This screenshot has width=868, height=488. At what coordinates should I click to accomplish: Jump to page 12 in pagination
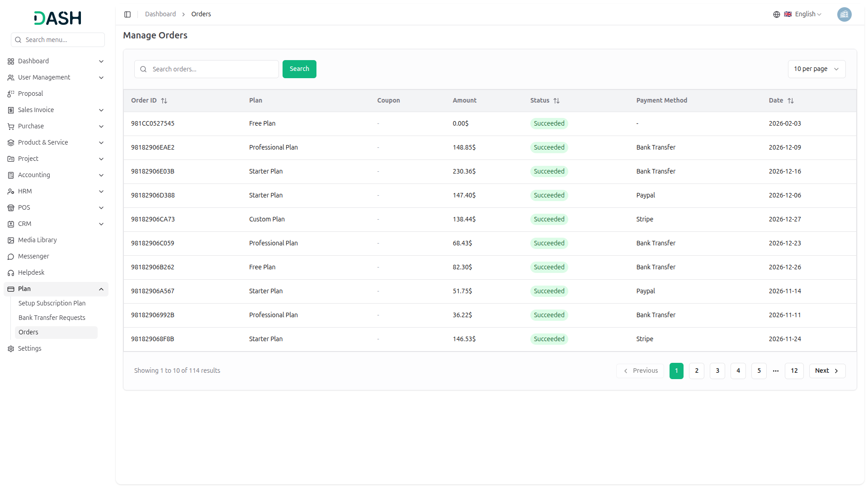click(x=794, y=371)
